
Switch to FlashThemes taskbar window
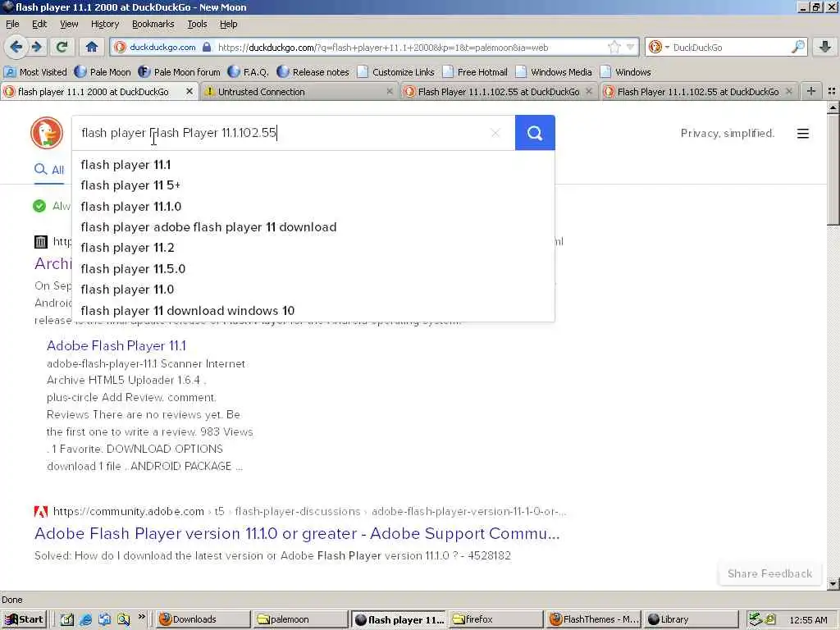pyautogui.click(x=594, y=619)
